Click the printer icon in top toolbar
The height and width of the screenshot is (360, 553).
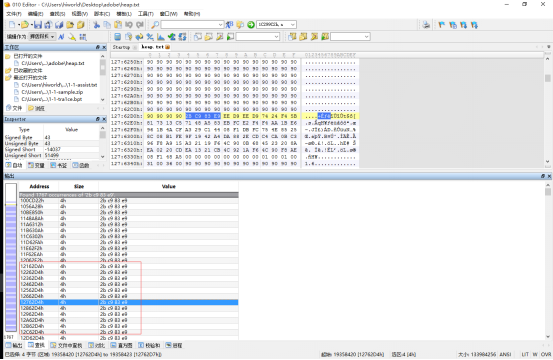tap(426, 25)
